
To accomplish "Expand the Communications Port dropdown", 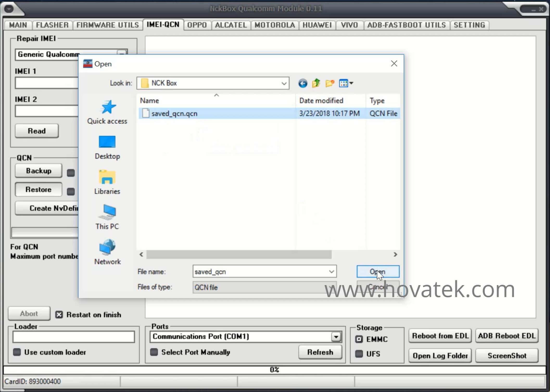I will tap(336, 337).
